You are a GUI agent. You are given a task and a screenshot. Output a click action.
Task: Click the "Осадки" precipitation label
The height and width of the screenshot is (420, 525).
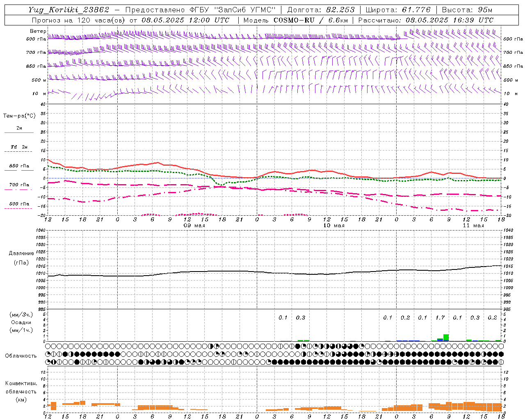coord(21,322)
